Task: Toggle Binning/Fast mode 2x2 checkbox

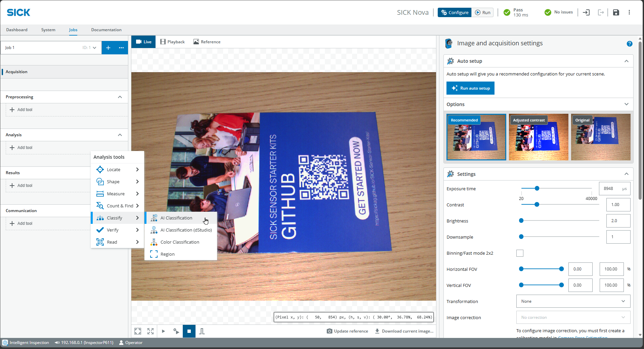Action: [520, 253]
